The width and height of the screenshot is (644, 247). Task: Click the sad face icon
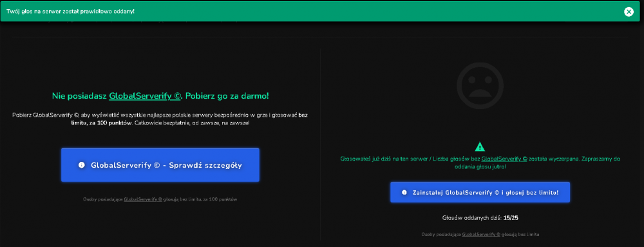coord(480,86)
